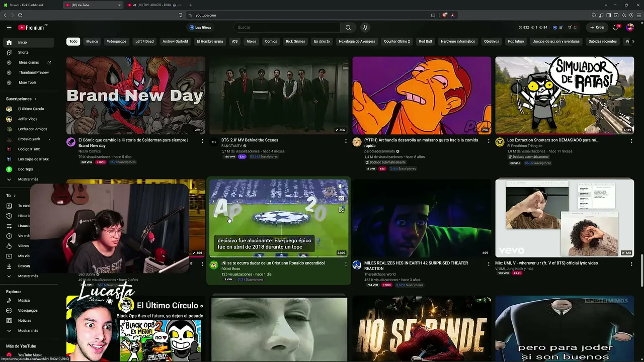Click the YouTube Premium logo
This screenshot has width=644, height=362.
point(32,28)
